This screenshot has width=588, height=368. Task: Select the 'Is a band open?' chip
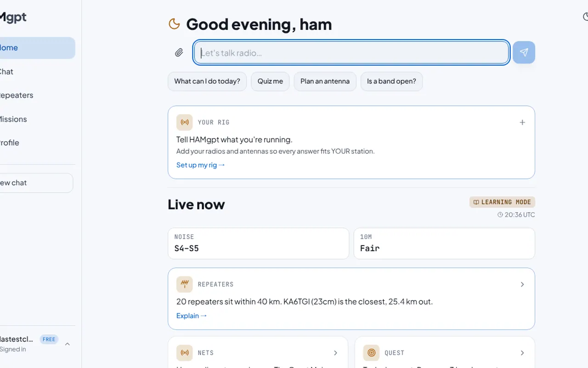(391, 81)
